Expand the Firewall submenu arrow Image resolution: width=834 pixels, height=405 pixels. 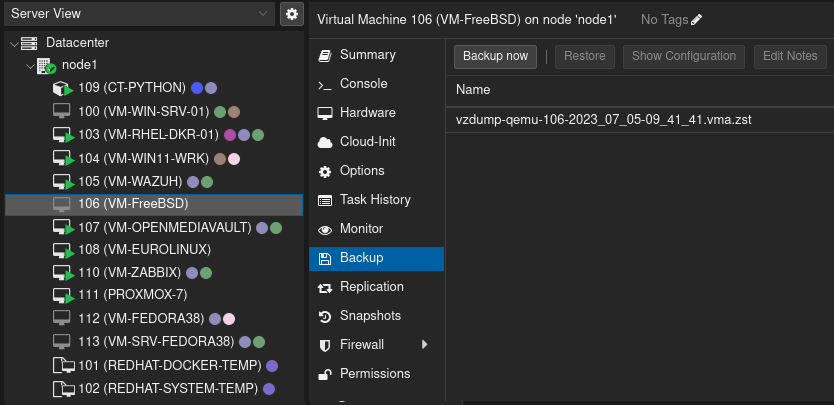click(x=424, y=345)
